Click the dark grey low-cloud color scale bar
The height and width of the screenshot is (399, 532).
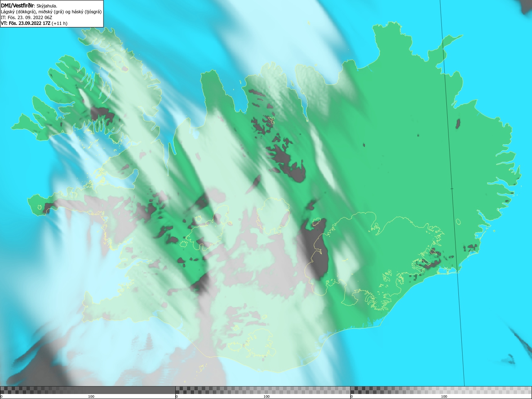point(88,390)
